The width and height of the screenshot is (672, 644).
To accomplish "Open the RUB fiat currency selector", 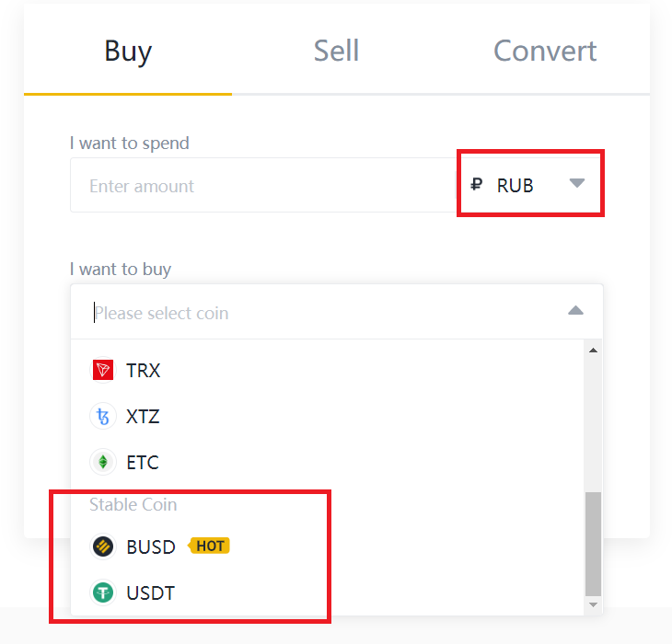I will [x=529, y=185].
